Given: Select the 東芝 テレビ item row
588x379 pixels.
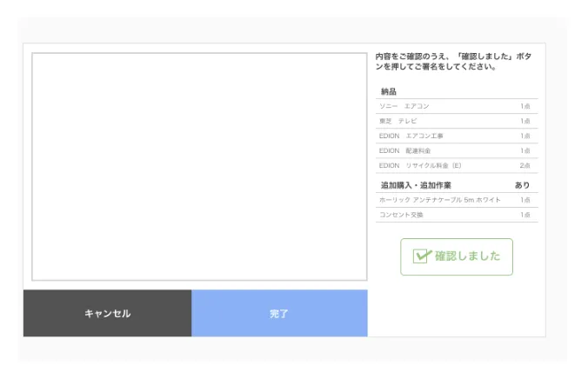Looking at the screenshot, I should pyautogui.click(x=456, y=121).
